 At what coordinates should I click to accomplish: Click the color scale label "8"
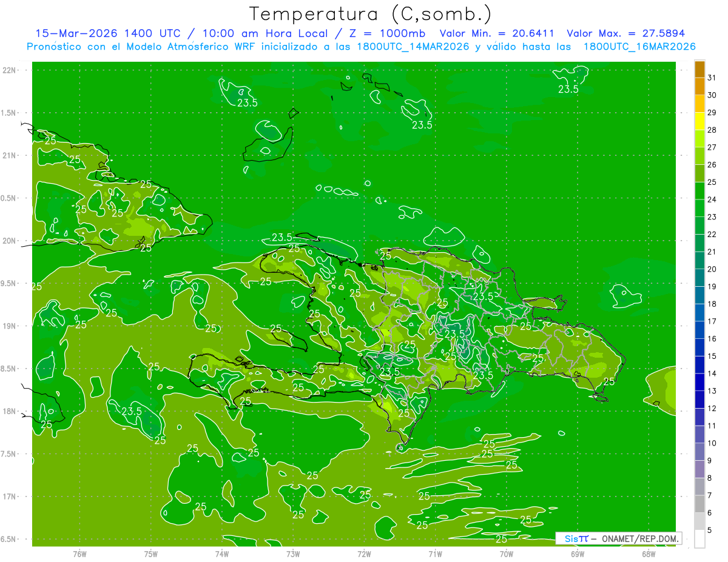click(x=710, y=478)
